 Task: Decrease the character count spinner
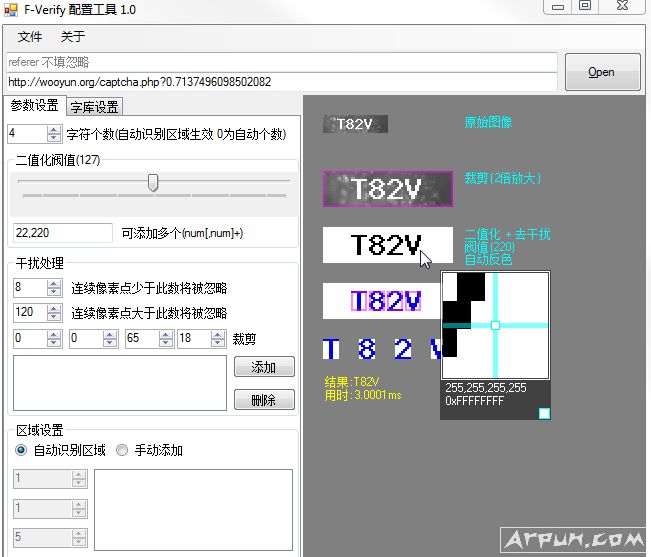54,139
